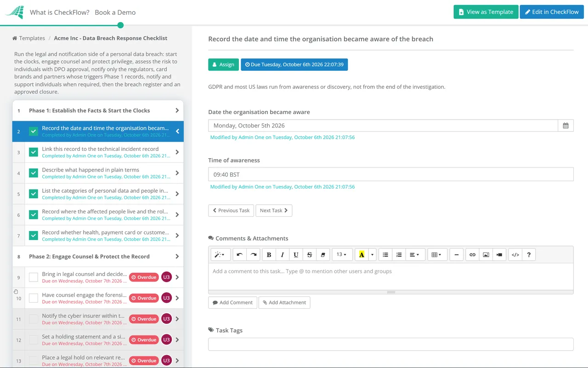Click the Add Attachment button

284,303
